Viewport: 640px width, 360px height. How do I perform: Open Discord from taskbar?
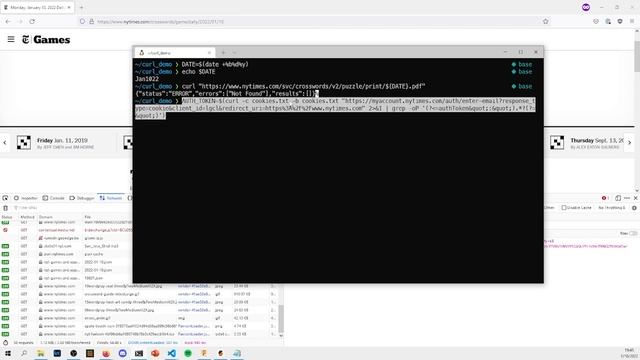(122, 353)
